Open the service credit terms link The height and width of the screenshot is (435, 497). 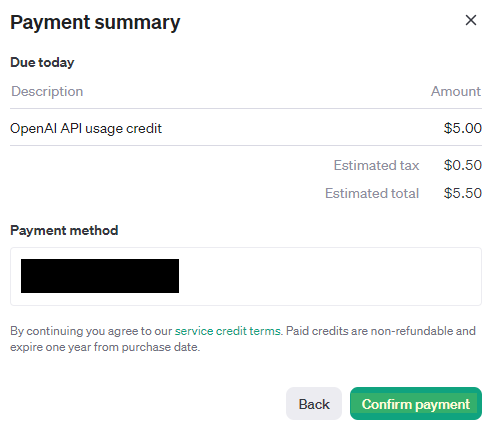point(228,331)
